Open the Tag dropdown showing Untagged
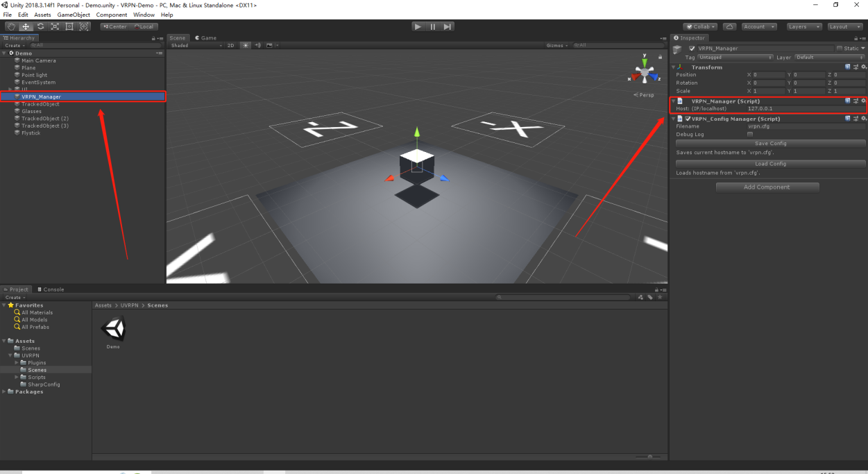The width and height of the screenshot is (868, 474). tap(735, 58)
